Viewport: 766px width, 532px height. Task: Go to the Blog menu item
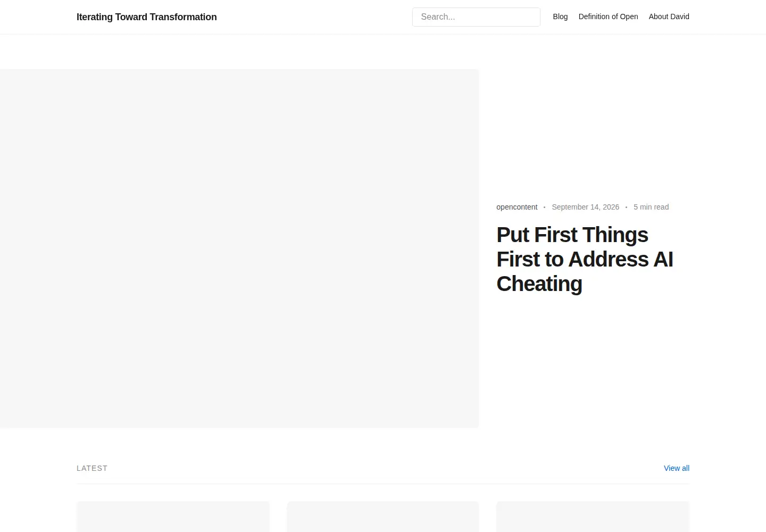560,16
